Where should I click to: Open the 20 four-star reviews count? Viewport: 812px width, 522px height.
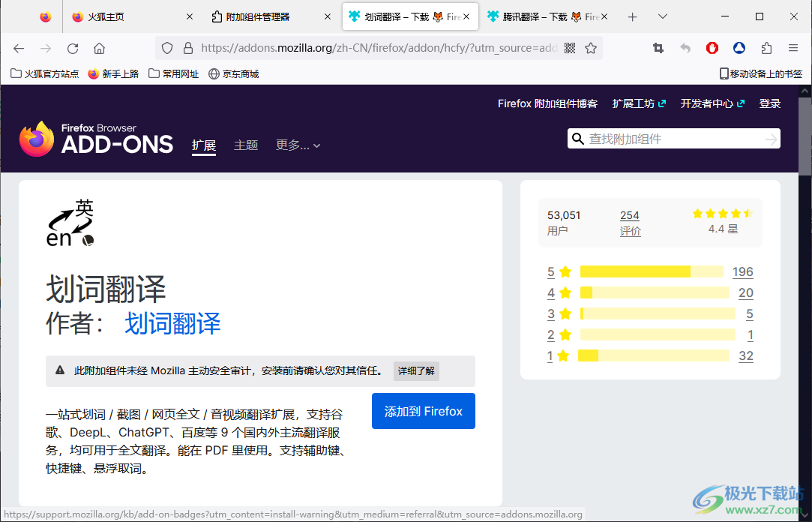pyautogui.click(x=746, y=292)
